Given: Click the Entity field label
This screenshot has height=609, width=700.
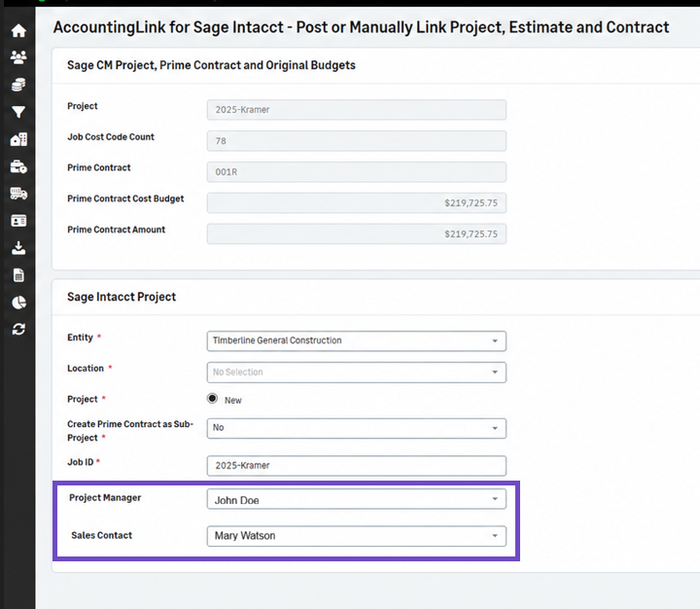Looking at the screenshot, I should coord(80,338).
